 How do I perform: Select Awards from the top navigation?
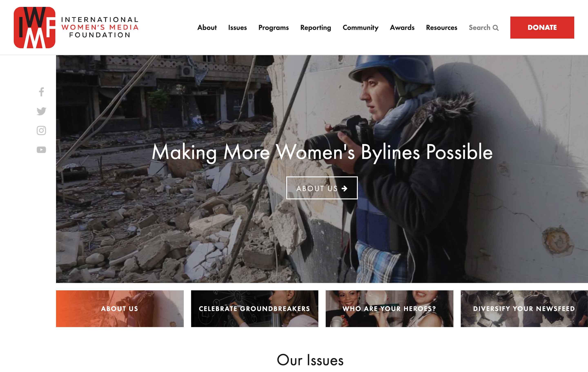point(402,27)
